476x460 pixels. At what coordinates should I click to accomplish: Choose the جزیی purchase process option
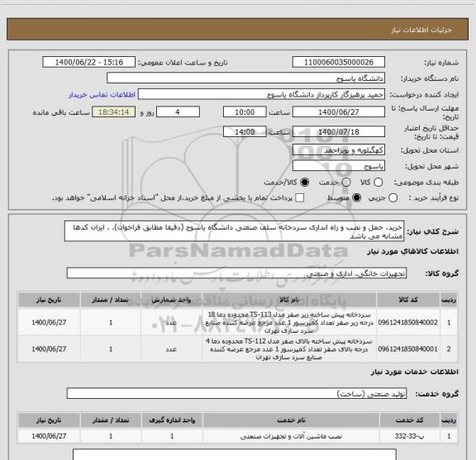point(393,198)
